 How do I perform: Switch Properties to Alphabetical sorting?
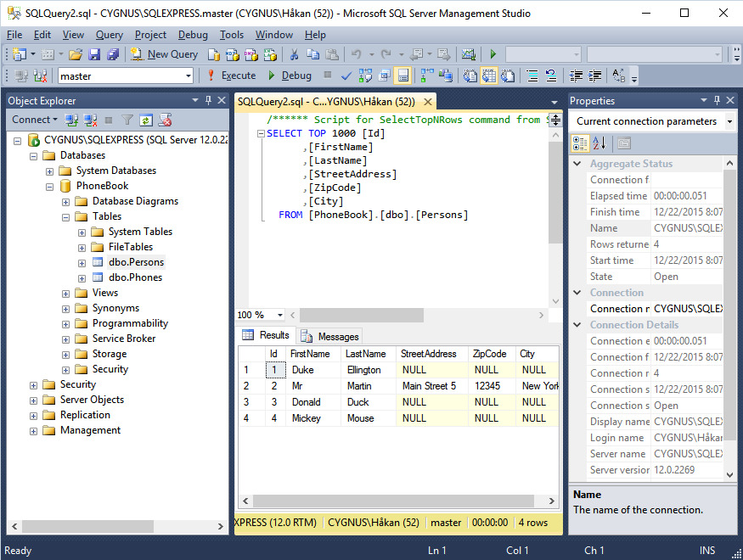click(599, 143)
